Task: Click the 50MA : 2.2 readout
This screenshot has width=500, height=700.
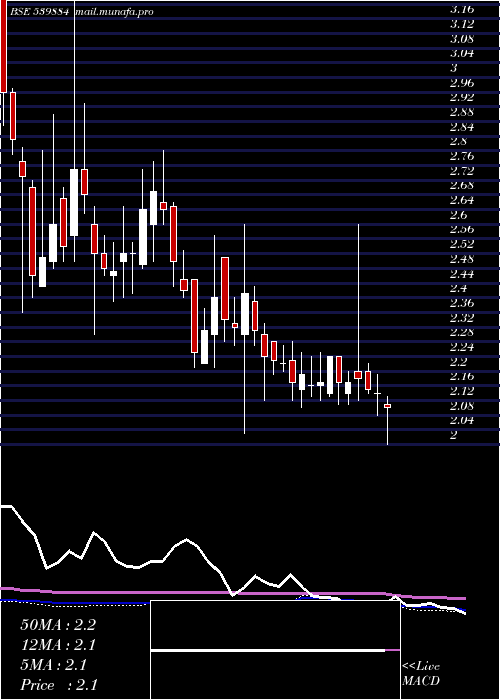Action: pyautogui.click(x=58, y=625)
